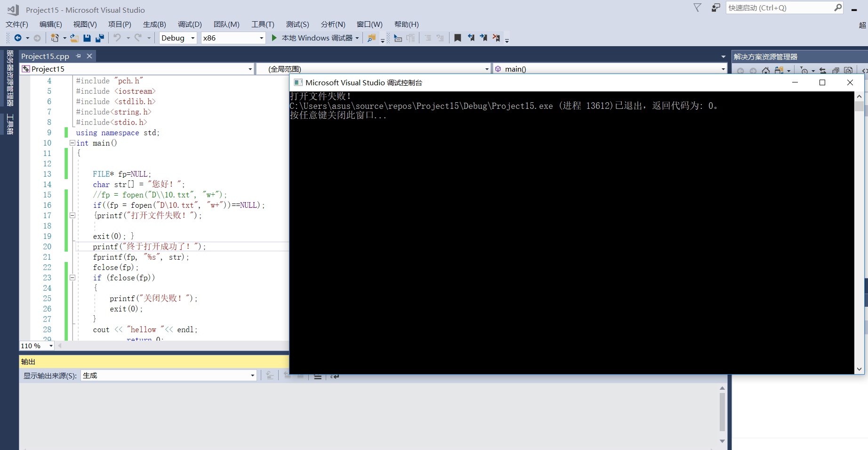Open the 测试(S) menu
868x450 pixels.
pyautogui.click(x=297, y=24)
